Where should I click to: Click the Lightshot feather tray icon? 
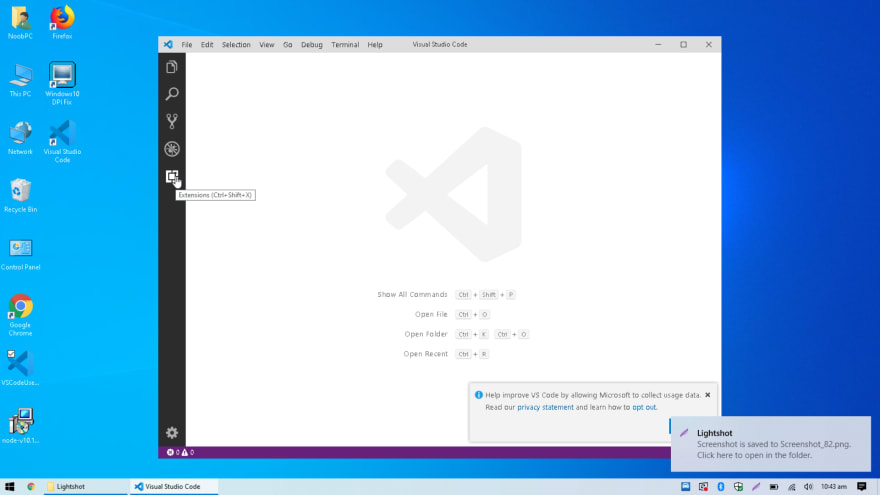pyautogui.click(x=756, y=487)
